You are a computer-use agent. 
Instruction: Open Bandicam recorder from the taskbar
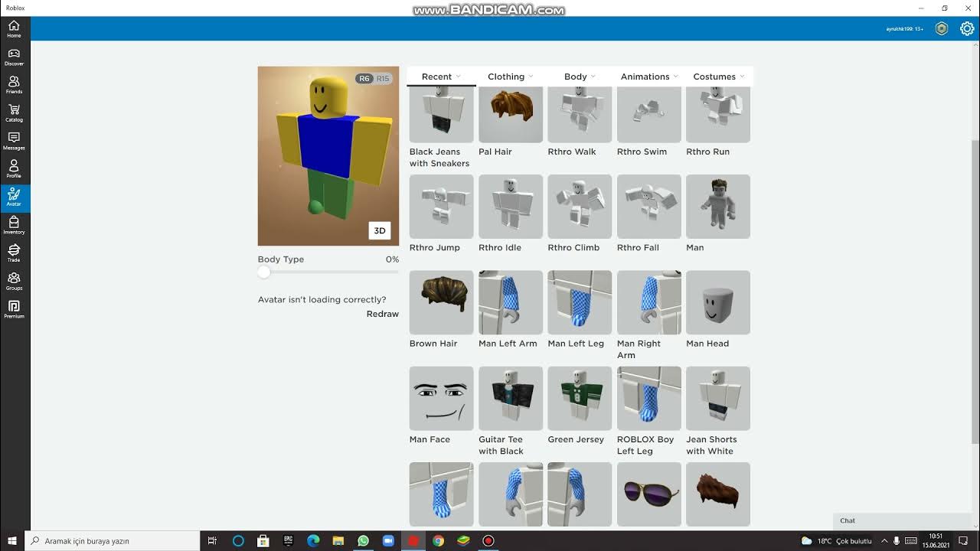488,541
